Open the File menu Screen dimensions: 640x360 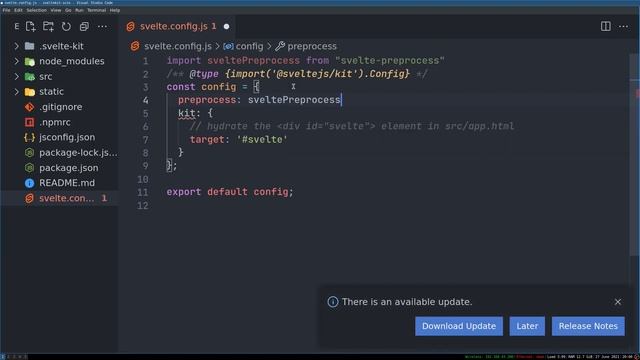[x=7, y=10]
